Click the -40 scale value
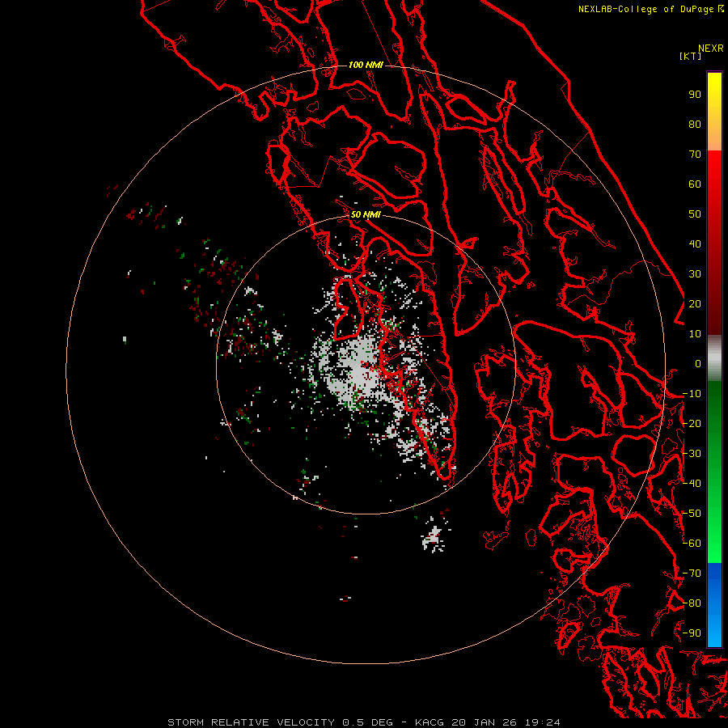Viewport: 728px width, 728px height. pyautogui.click(x=692, y=484)
